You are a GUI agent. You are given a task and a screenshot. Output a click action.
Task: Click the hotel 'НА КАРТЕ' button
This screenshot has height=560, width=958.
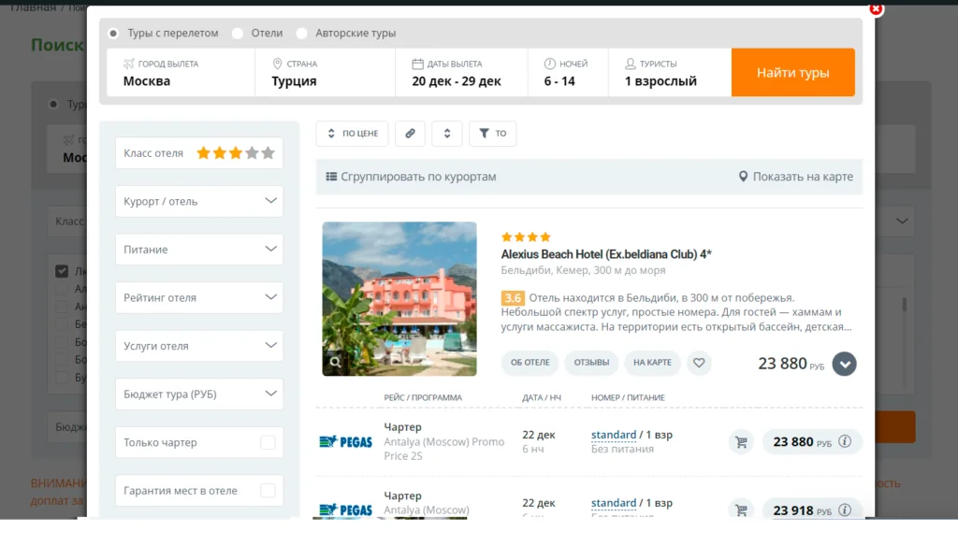[x=652, y=363]
